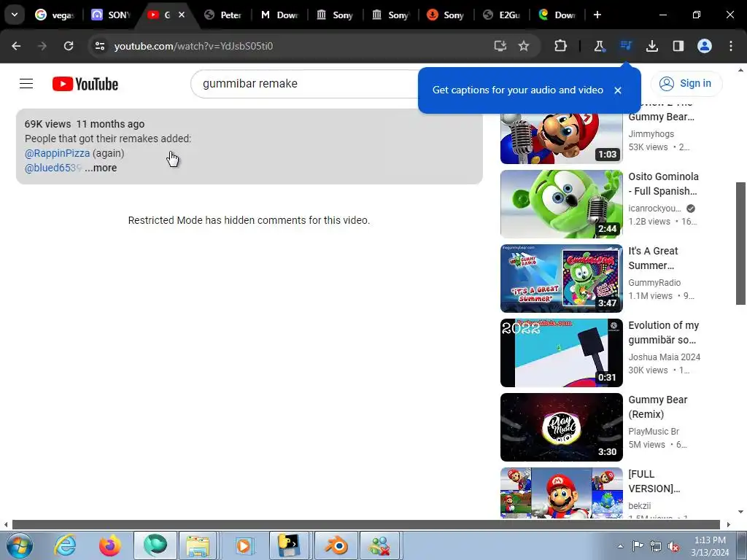The image size is (747, 560).
Task: Open the [FULL VERSION] Mario thumbnail
Action: click(x=561, y=493)
